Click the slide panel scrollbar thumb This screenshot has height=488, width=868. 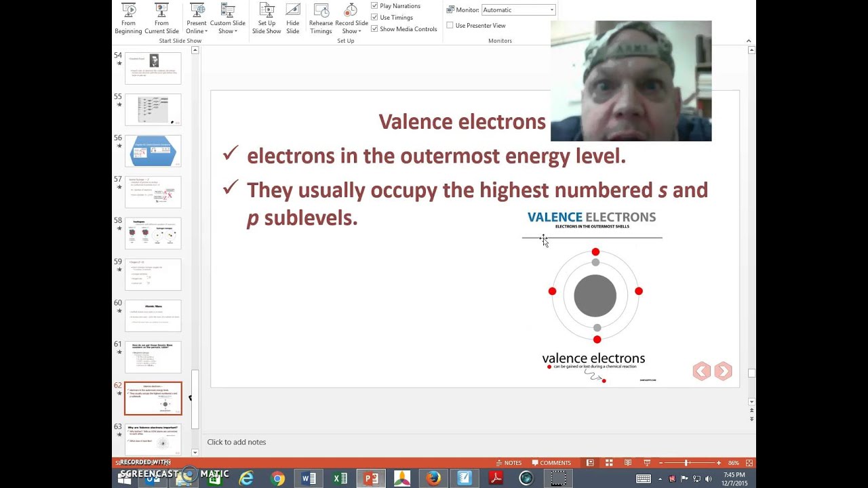coord(195,399)
